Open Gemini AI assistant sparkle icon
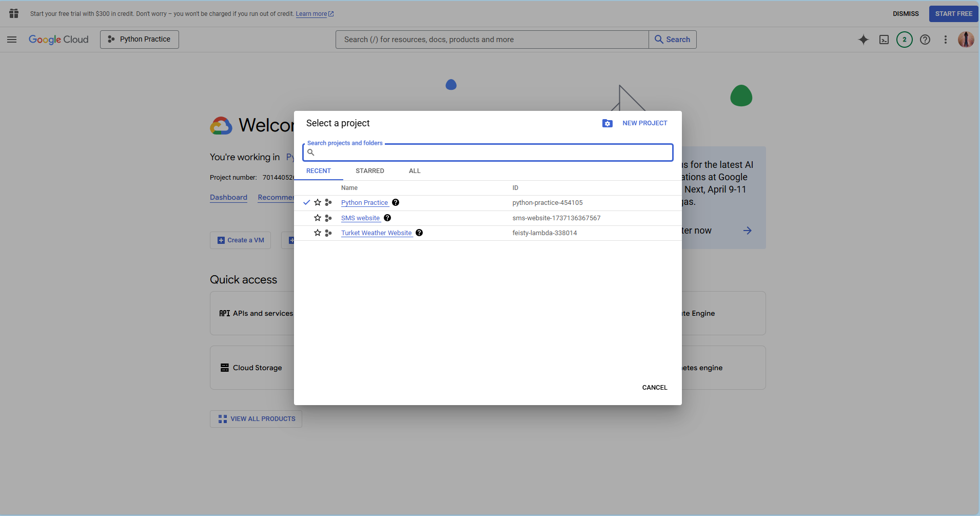The height and width of the screenshot is (516, 980). [x=864, y=40]
